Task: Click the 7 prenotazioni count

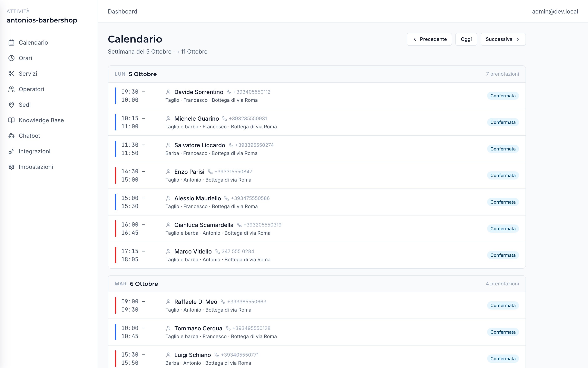Action: (x=502, y=74)
